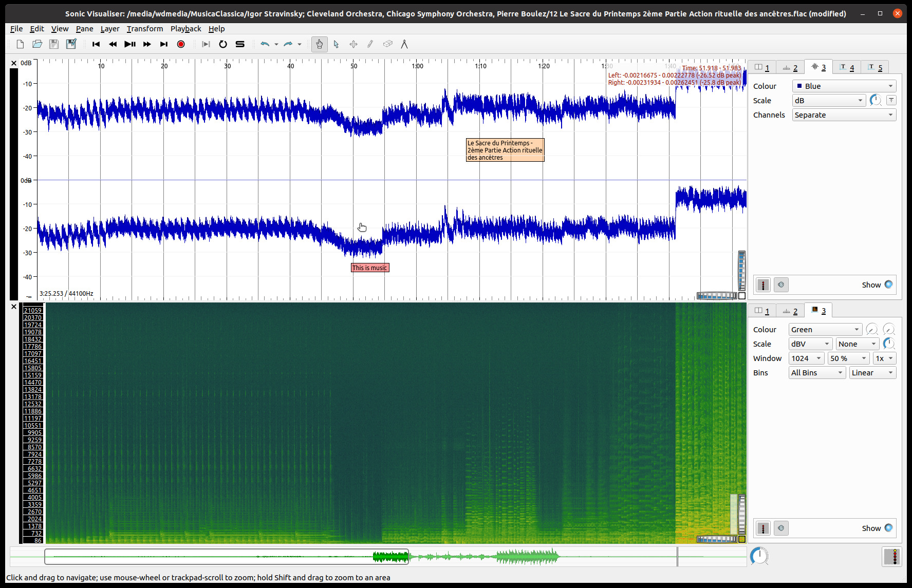The width and height of the screenshot is (912, 588).
Task: Toggle the waveform Normalize button beside gain dial
Action: click(x=891, y=100)
